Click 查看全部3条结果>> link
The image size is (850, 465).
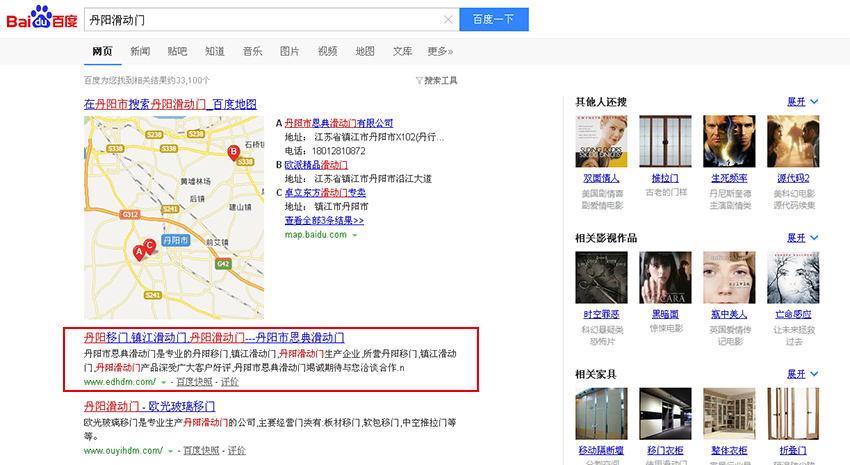click(x=324, y=221)
